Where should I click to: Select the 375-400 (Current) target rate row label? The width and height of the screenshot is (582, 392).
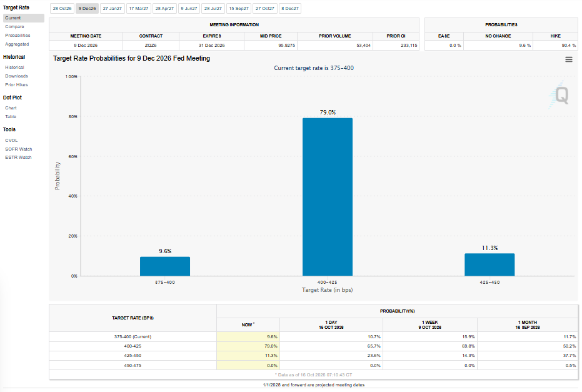click(133, 337)
